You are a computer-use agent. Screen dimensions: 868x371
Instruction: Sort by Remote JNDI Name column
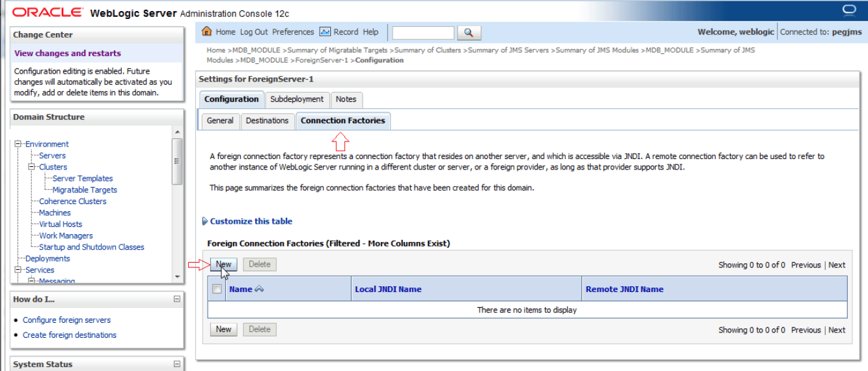point(624,289)
